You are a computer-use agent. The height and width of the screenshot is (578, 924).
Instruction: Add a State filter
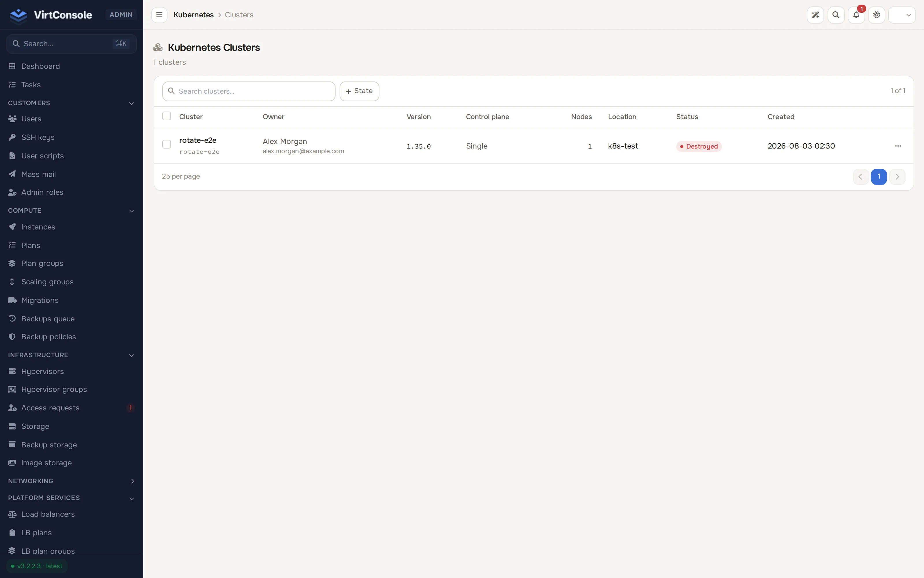[359, 91]
